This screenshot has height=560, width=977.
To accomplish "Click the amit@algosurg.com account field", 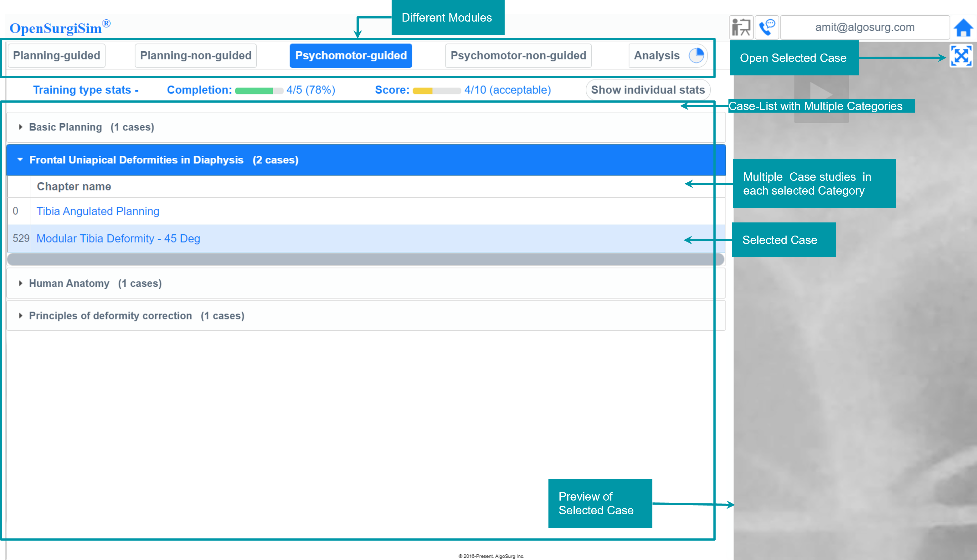I will click(x=864, y=27).
